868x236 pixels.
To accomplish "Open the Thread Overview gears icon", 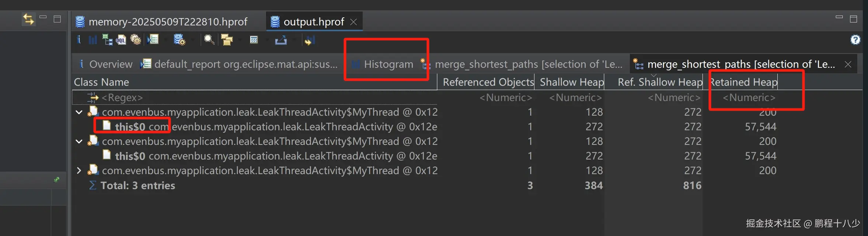I will pyautogui.click(x=136, y=40).
